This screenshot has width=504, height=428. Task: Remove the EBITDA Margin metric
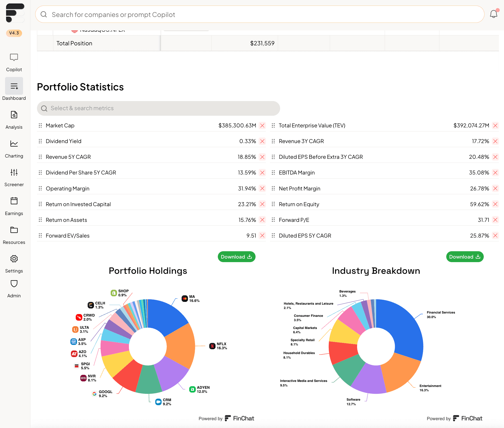495,173
